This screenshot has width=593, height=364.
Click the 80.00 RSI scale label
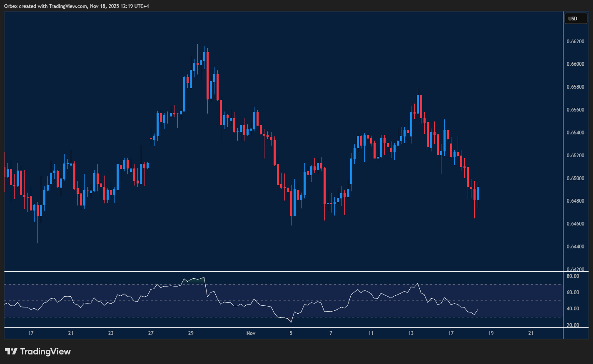click(x=573, y=276)
